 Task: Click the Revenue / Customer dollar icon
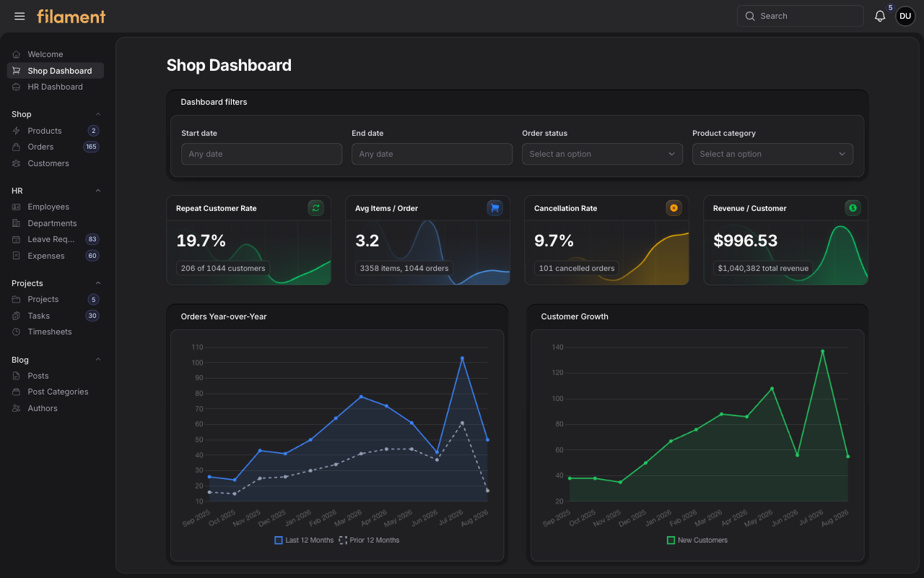tap(853, 208)
